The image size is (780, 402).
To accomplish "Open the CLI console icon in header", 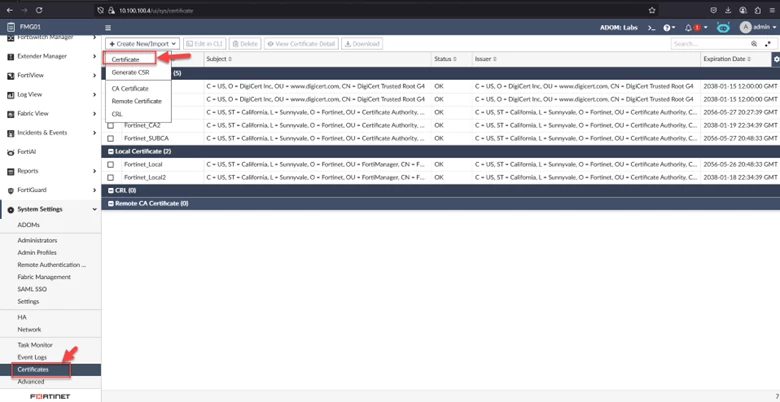I will (x=651, y=28).
